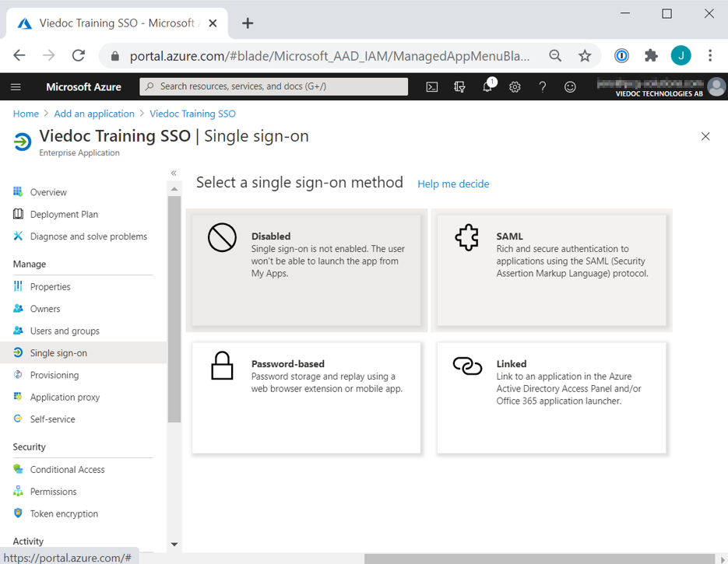Open Provisioning in the Manage menu

[54, 375]
